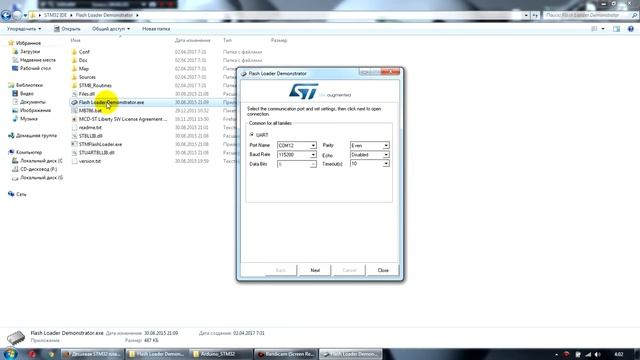Click Открыть in the Explorer toolbar
This screenshot has width=640, height=360.
[x=67, y=29]
